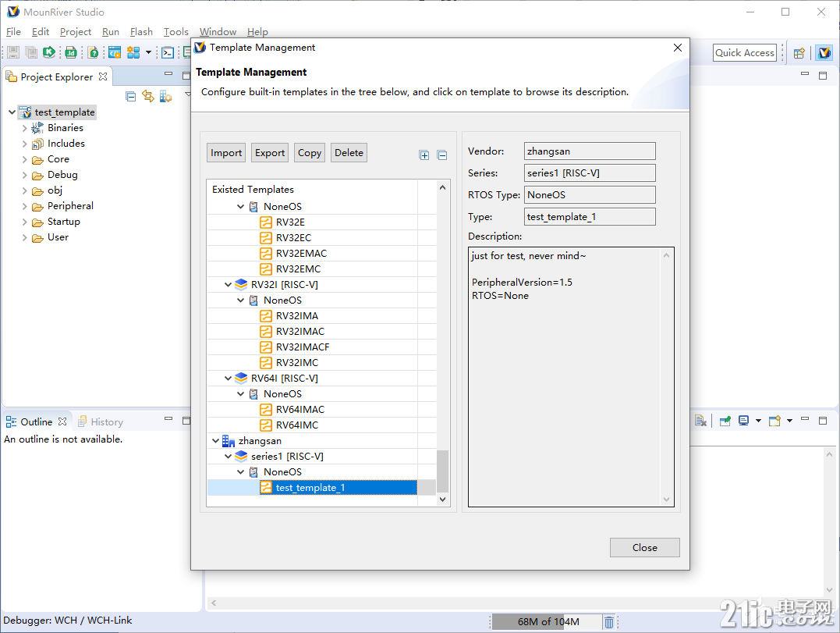Collapse the test_template project node
This screenshot has height=633, width=840.
click(12, 112)
